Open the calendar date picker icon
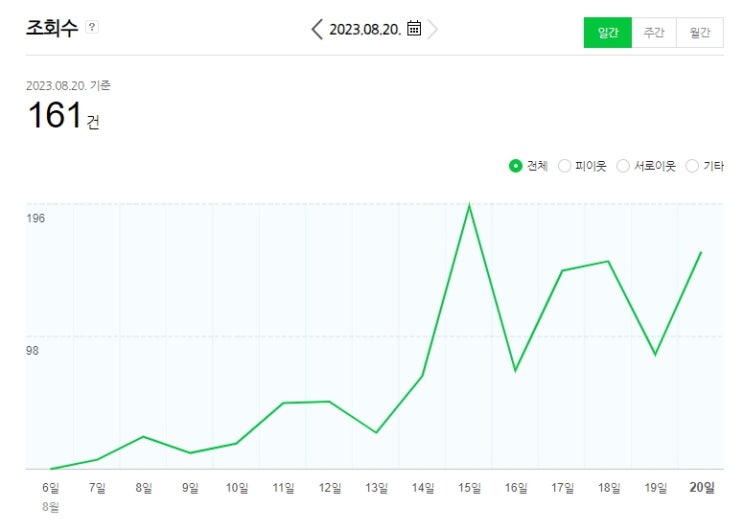This screenshot has height=531, width=743. [x=414, y=28]
